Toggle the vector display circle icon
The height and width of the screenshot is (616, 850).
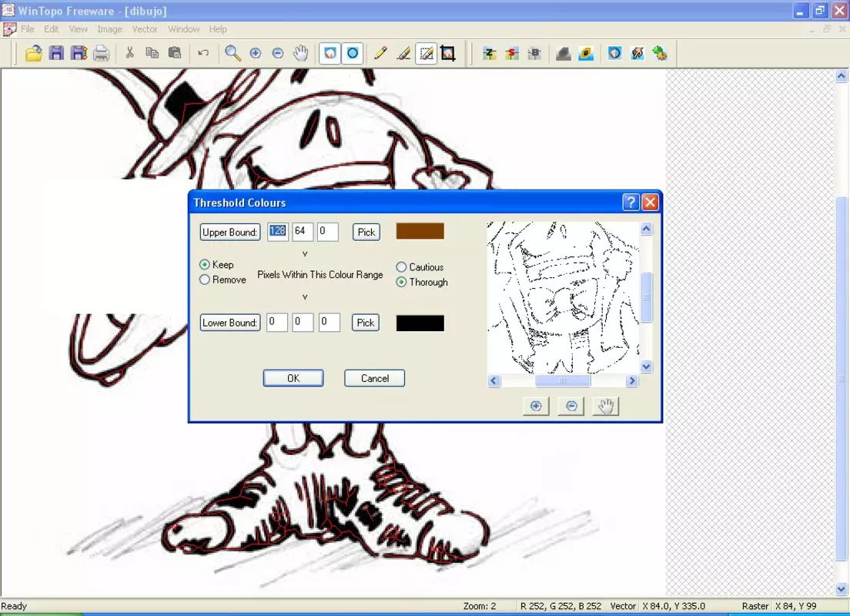coord(353,53)
